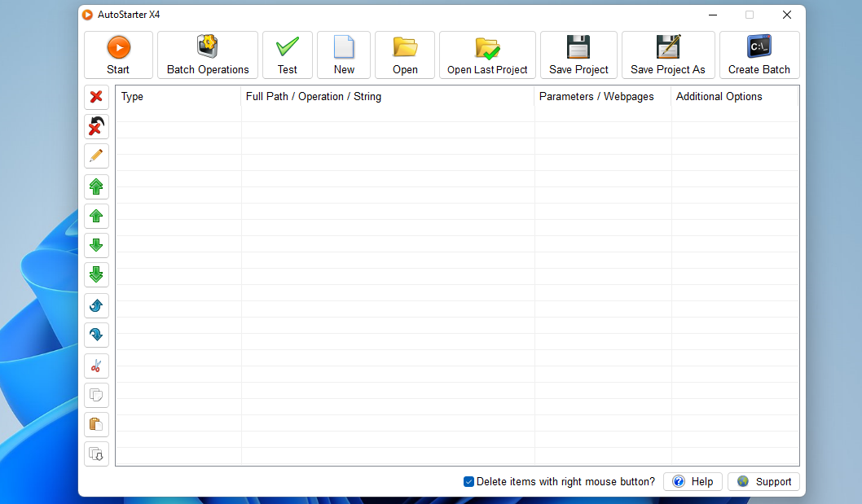Open the Batch Operations panel
Viewport: 862px width, 504px height.
[x=207, y=55]
